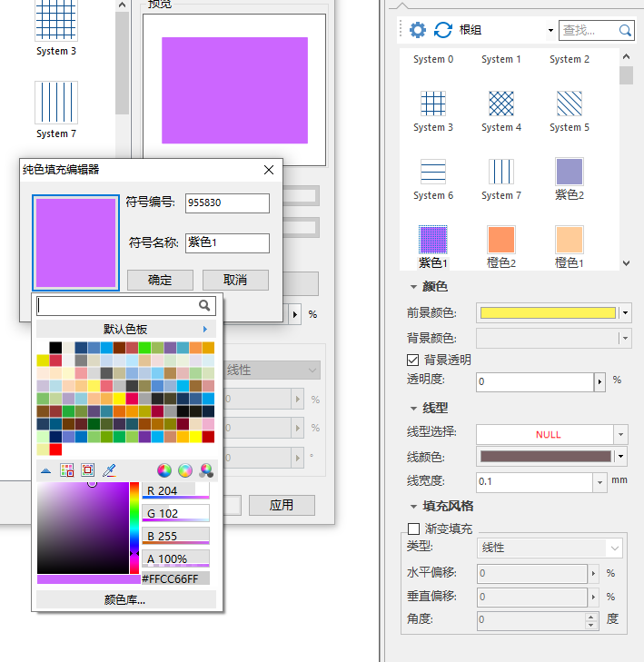This screenshot has height=662, width=644.
Task: Enable the 渐变填充 checkbox
Action: pos(414,529)
